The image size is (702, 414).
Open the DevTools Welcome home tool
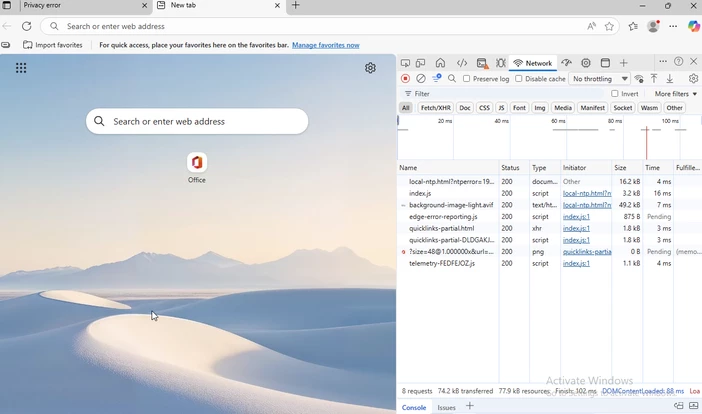pos(441,63)
